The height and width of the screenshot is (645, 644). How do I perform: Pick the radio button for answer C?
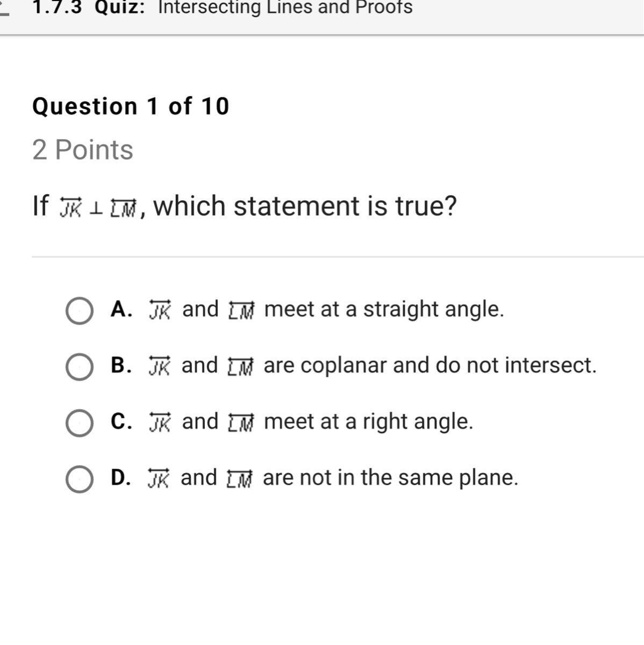point(79,422)
